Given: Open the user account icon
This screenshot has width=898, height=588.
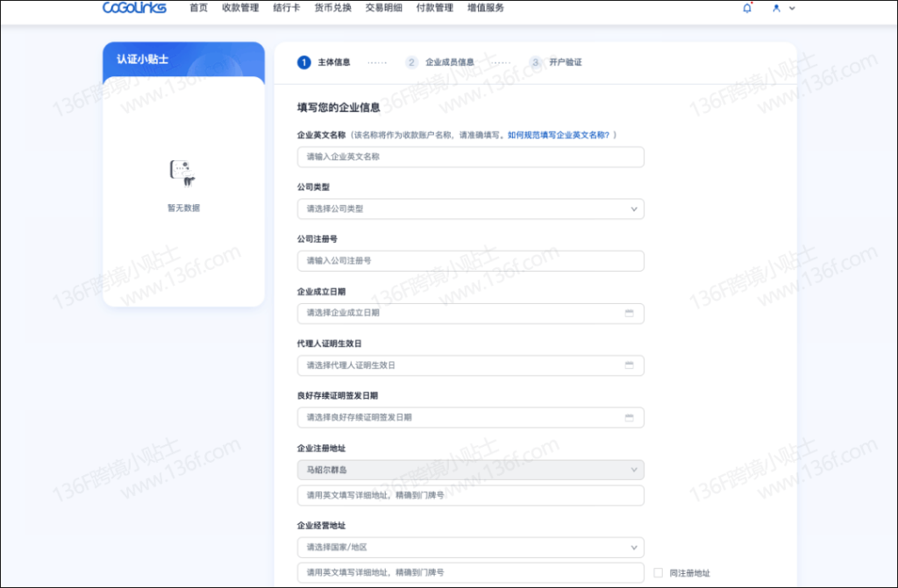Looking at the screenshot, I should pos(776,8).
